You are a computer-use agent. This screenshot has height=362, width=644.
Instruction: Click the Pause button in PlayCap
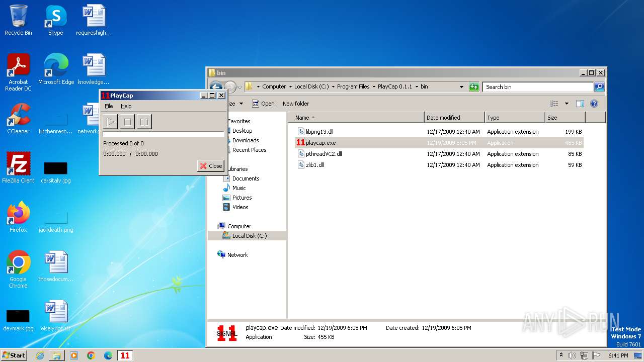point(144,121)
